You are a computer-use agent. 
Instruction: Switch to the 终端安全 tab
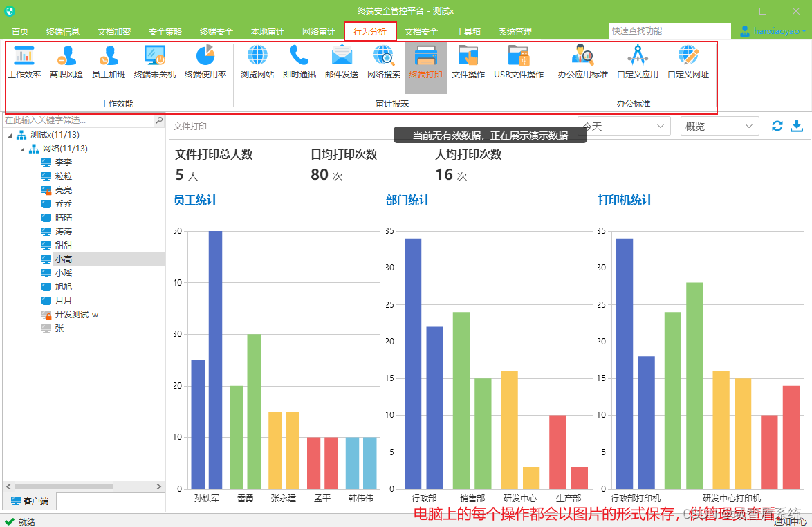click(216, 32)
